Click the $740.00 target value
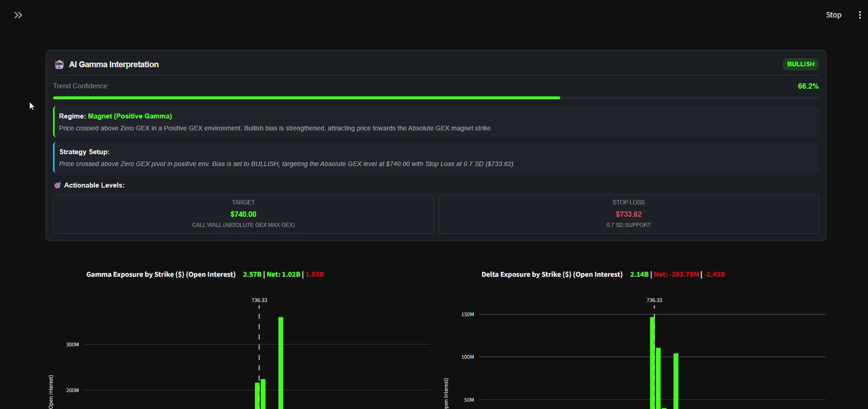 click(243, 214)
